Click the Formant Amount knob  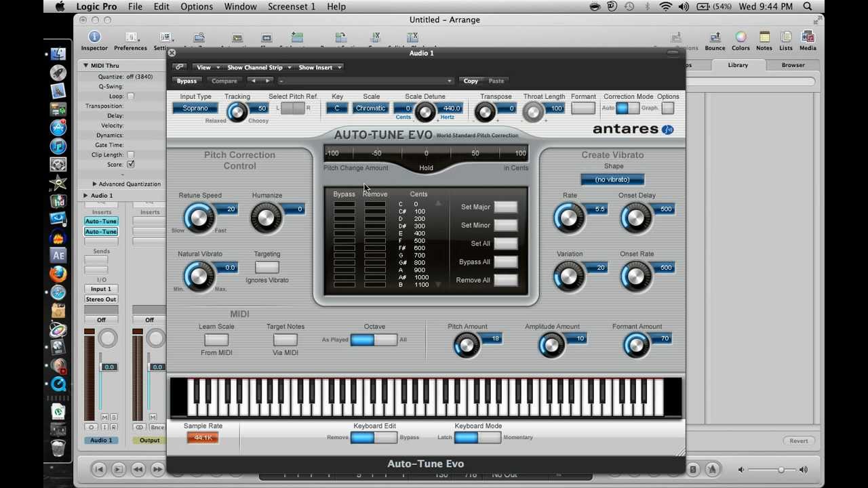[635, 346]
